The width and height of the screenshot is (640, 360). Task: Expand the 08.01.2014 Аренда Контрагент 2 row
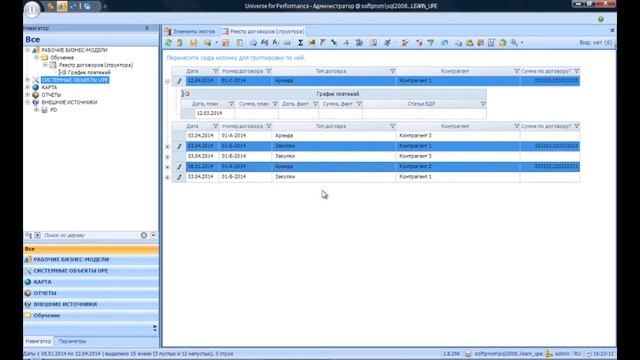167,167
